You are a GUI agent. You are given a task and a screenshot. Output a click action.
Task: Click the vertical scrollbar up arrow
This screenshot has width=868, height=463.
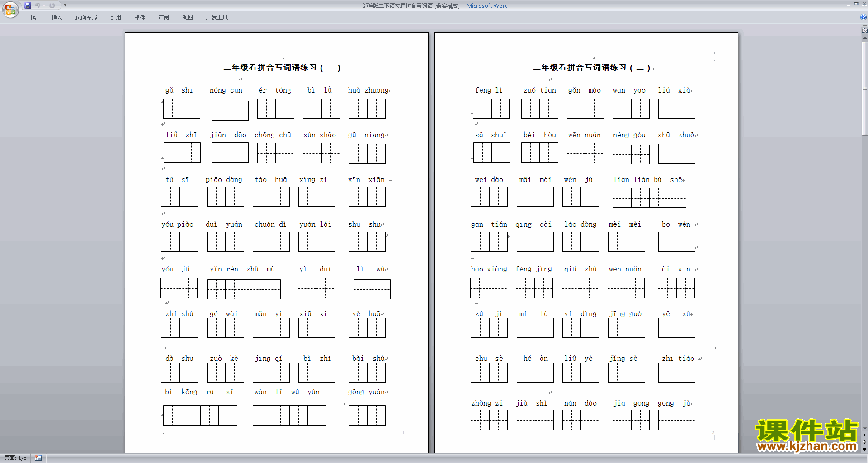pos(864,38)
